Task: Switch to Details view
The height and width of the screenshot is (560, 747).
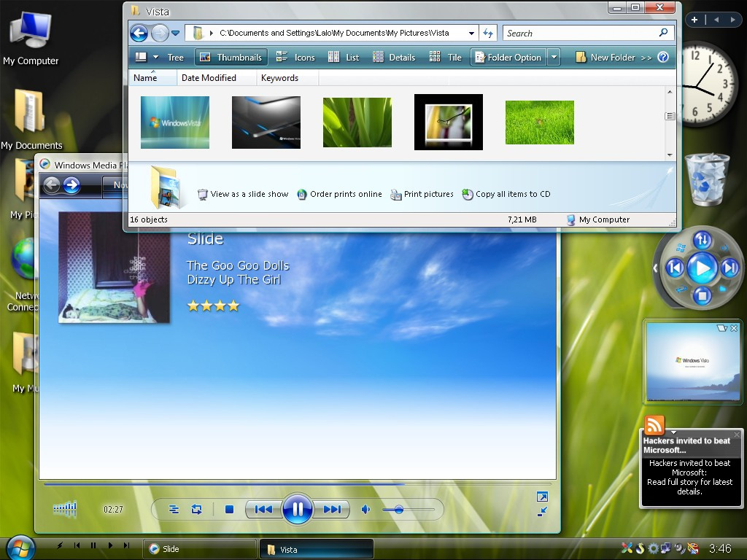Action: (393, 58)
